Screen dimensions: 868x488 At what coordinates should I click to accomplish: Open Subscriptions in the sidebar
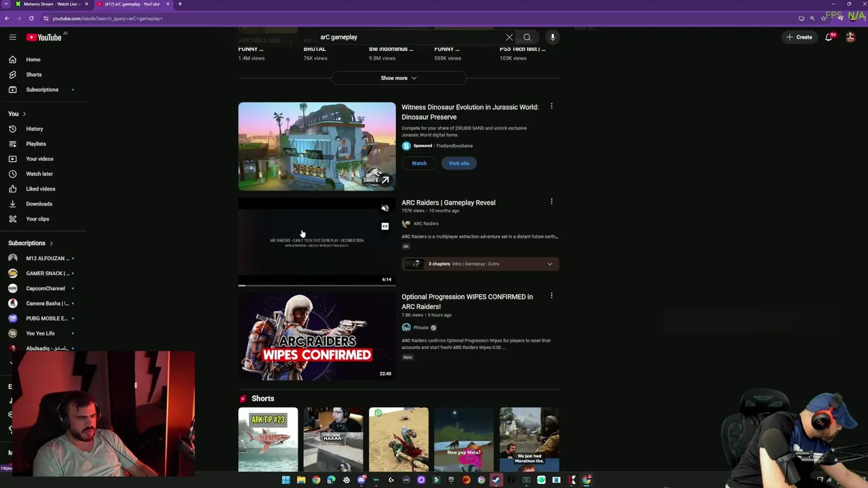click(x=41, y=89)
